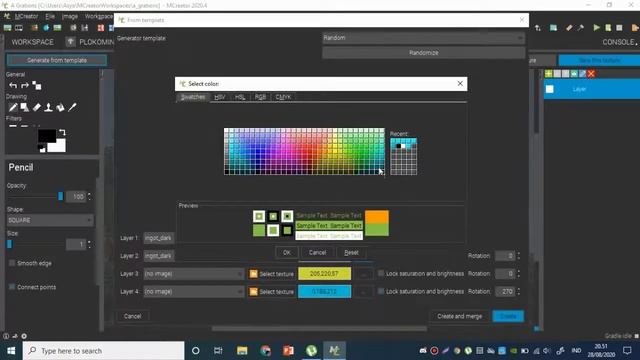The image size is (640, 360).
Task: Click the Opacity value stepper arrows
Action: coord(89,196)
